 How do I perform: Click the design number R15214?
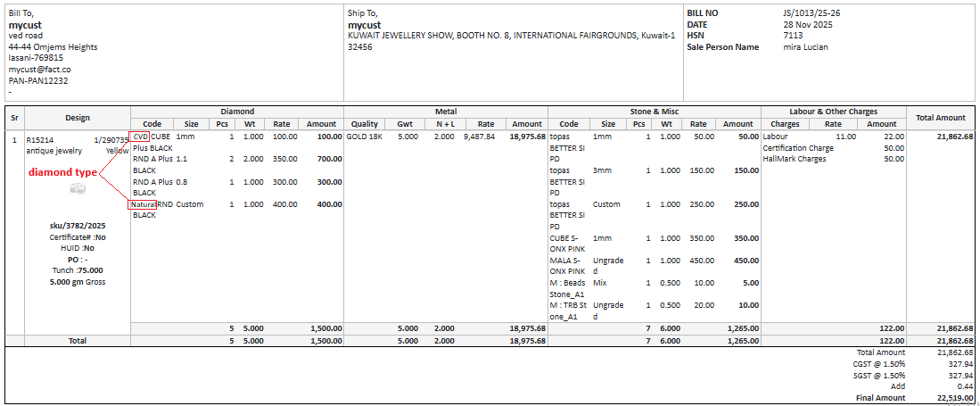40,140
